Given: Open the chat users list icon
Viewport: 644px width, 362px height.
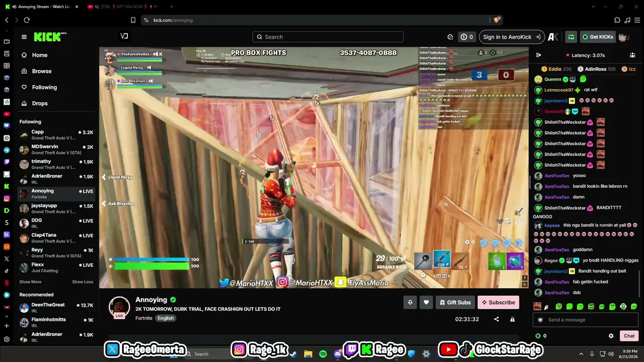Looking at the screenshot, I should pyautogui.click(x=632, y=55).
